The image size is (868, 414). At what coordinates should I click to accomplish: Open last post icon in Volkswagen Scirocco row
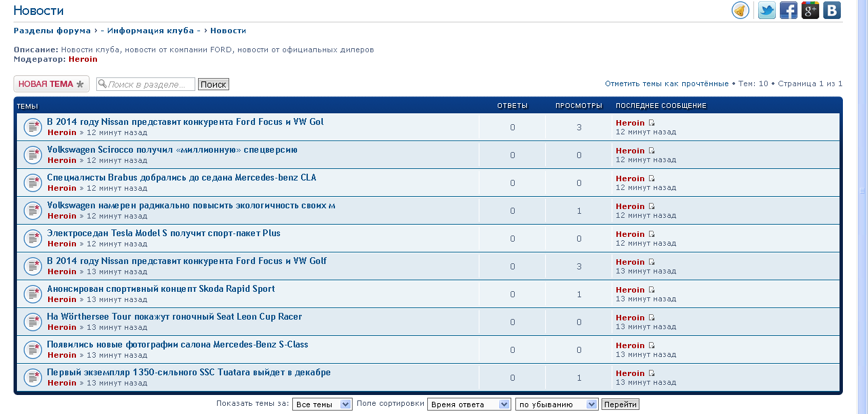click(652, 151)
